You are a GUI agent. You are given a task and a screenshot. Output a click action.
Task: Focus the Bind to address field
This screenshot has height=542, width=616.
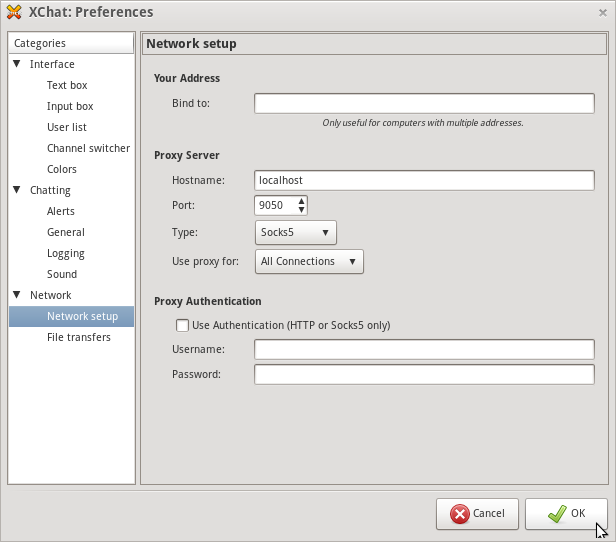[x=424, y=103]
